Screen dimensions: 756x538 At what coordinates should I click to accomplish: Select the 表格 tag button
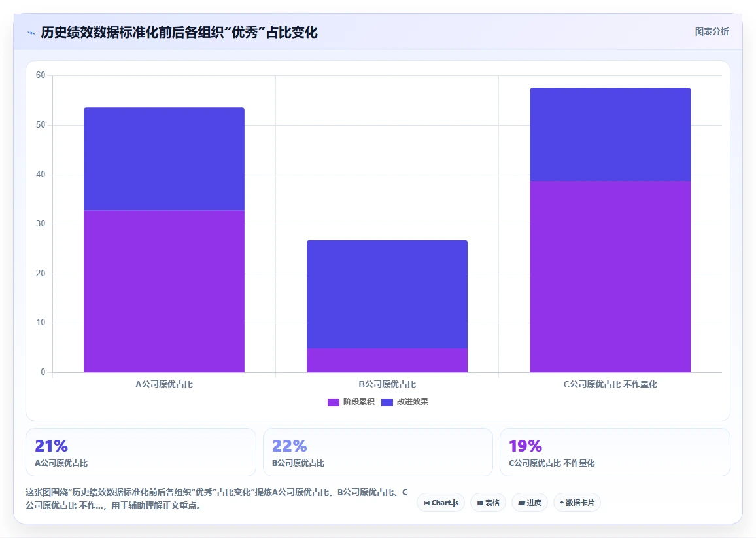coord(488,503)
